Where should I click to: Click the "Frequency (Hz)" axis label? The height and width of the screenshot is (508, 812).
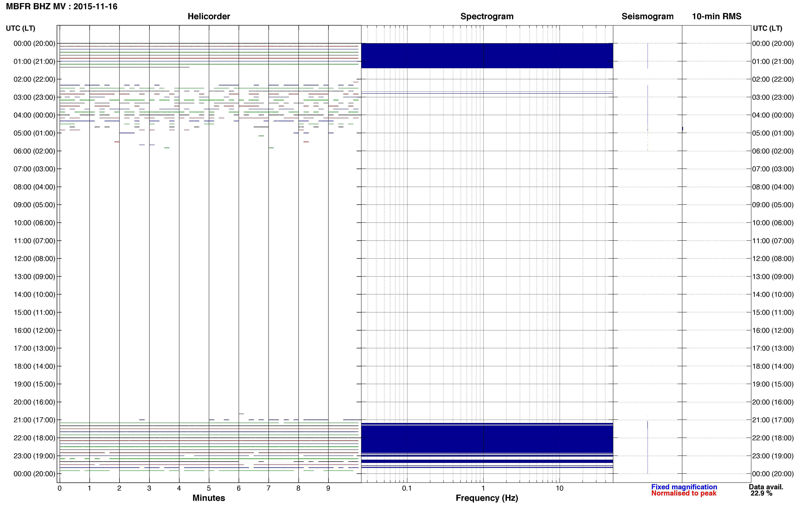[x=487, y=498]
